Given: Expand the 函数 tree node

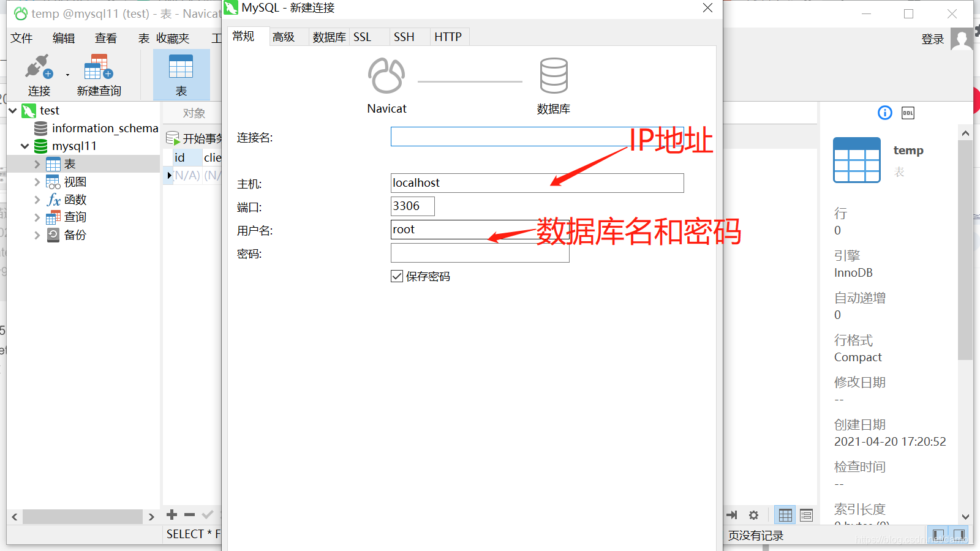Looking at the screenshot, I should (x=37, y=200).
